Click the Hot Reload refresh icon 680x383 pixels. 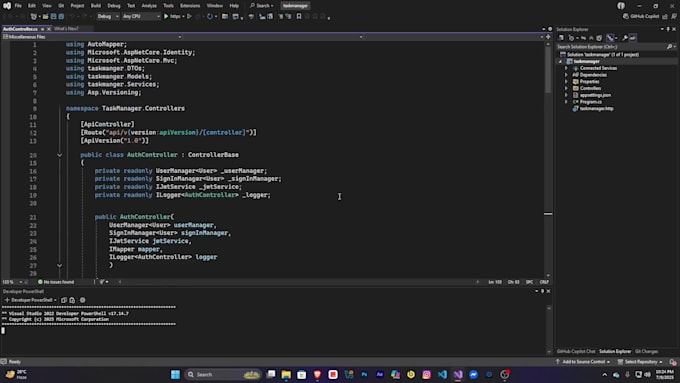click(x=210, y=16)
